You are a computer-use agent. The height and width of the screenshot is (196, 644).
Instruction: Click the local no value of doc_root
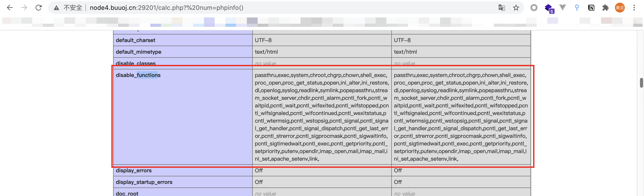[x=265, y=194]
